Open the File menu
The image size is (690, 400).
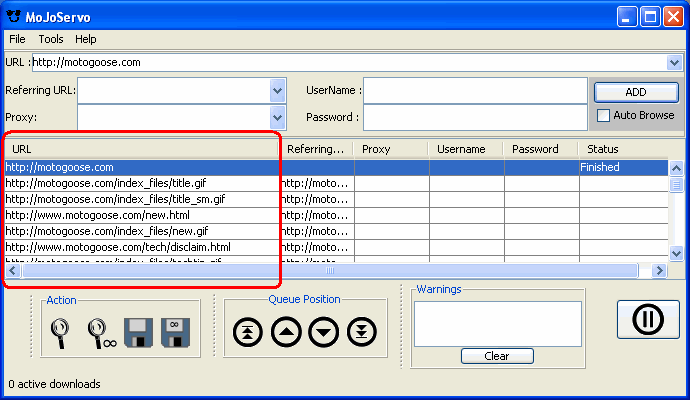pos(17,39)
